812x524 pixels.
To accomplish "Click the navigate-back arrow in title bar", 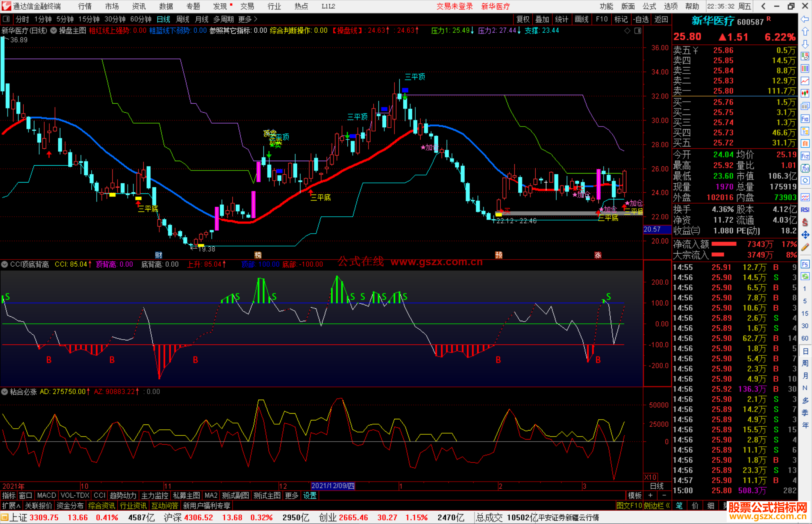I will [x=763, y=6].
